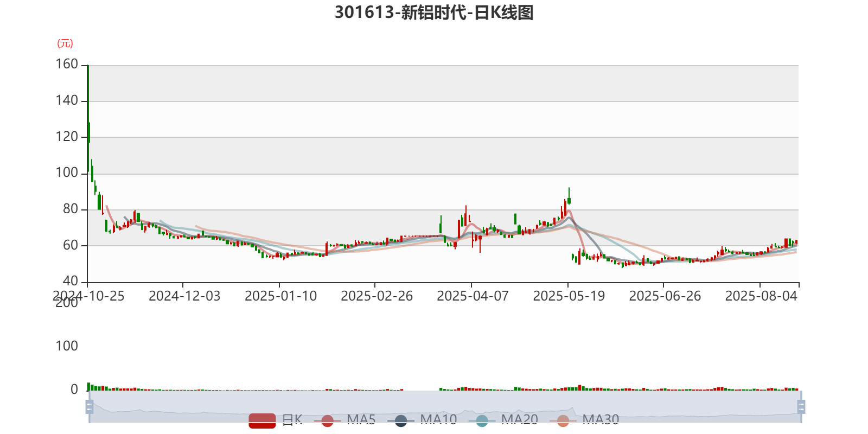Screen dimensions: 868x434
Task: Click the (元) unit label
Action: [x=65, y=43]
